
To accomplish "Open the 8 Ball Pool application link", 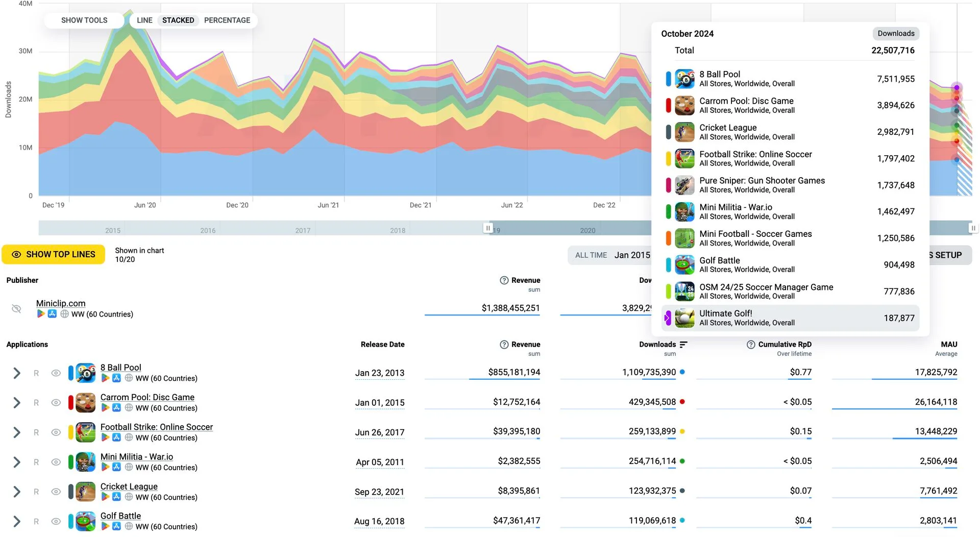I will coord(121,368).
